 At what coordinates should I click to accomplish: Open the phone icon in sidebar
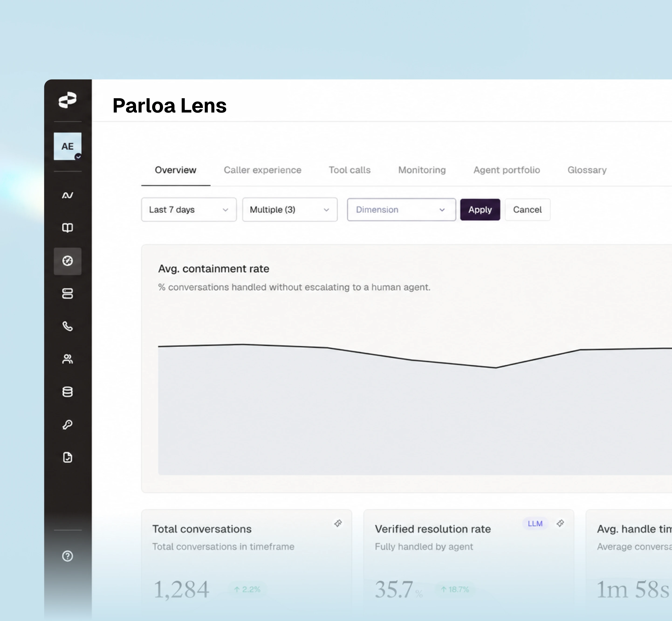[68, 326]
